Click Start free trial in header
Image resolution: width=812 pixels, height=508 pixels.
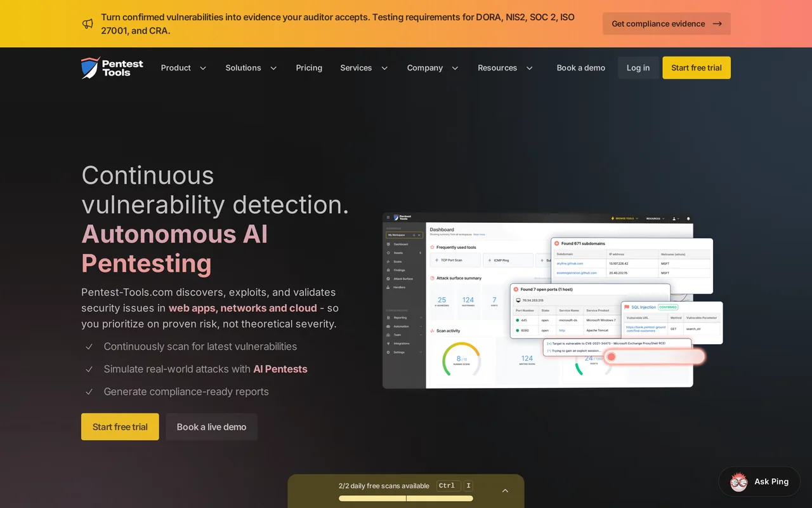point(697,68)
